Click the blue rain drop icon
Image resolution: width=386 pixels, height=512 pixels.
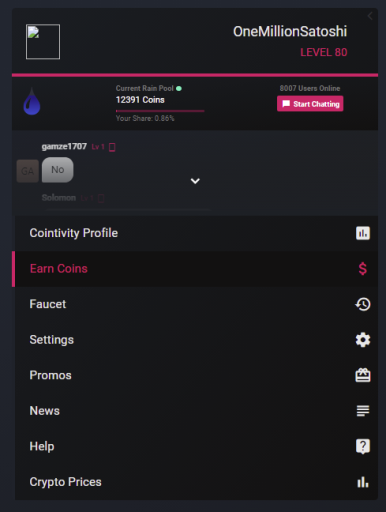pos(32,102)
